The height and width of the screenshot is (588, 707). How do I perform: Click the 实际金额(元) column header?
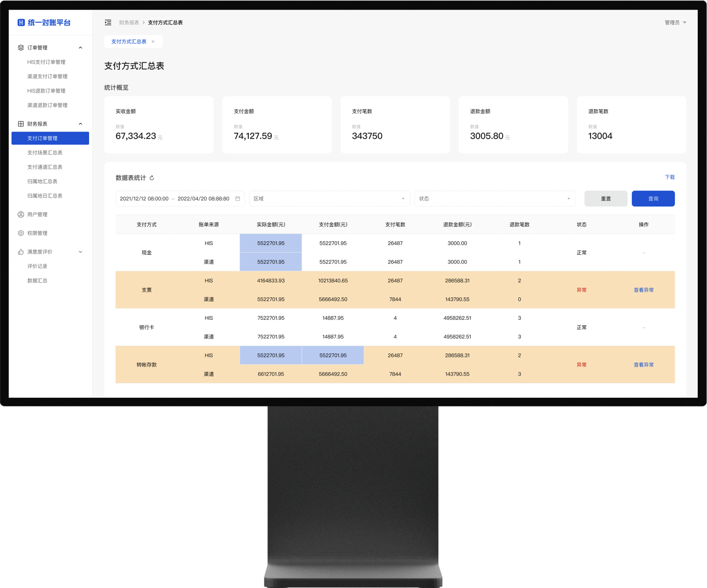point(271,224)
